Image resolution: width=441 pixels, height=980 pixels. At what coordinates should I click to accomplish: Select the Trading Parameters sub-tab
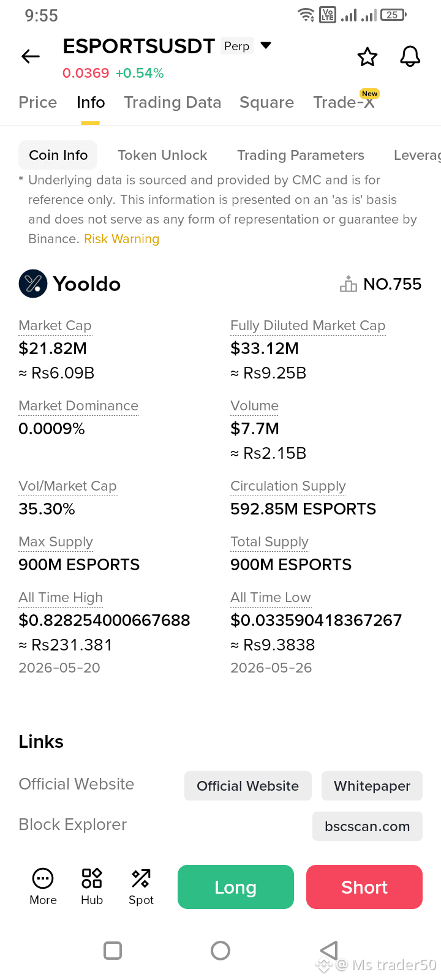(301, 156)
